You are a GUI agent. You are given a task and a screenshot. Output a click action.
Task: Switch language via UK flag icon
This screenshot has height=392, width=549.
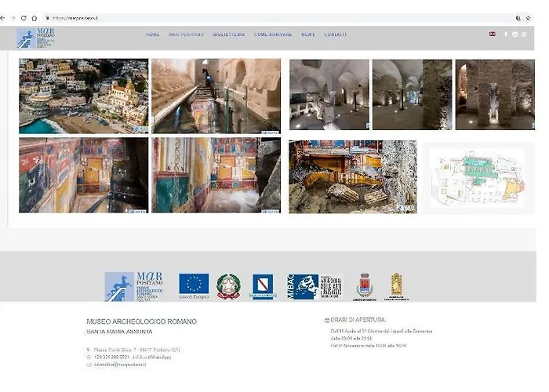pos(492,34)
